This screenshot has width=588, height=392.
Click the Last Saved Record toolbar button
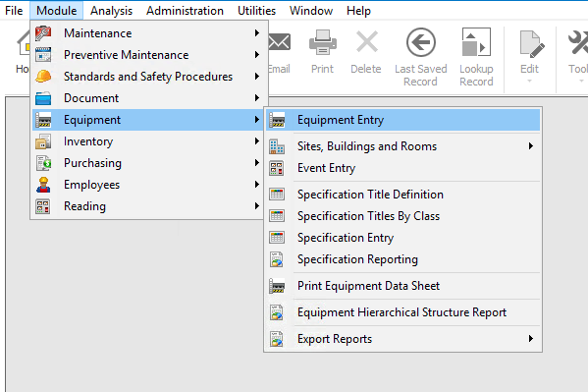click(x=421, y=57)
